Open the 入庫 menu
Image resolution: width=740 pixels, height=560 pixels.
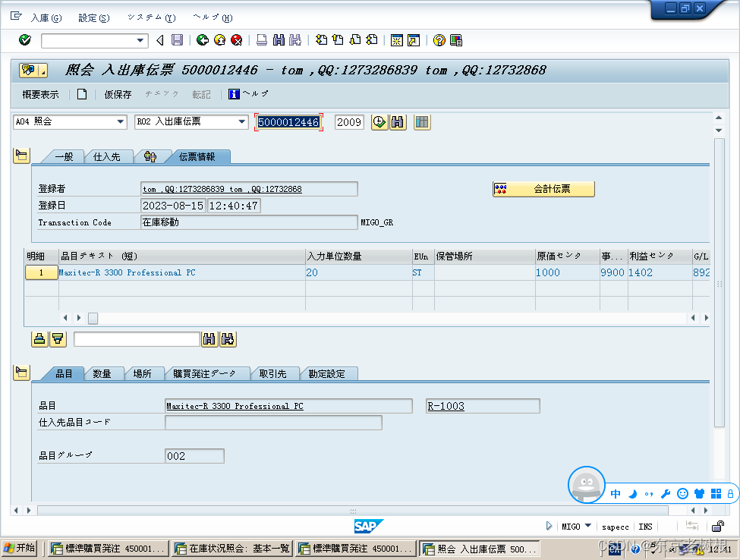(46, 18)
